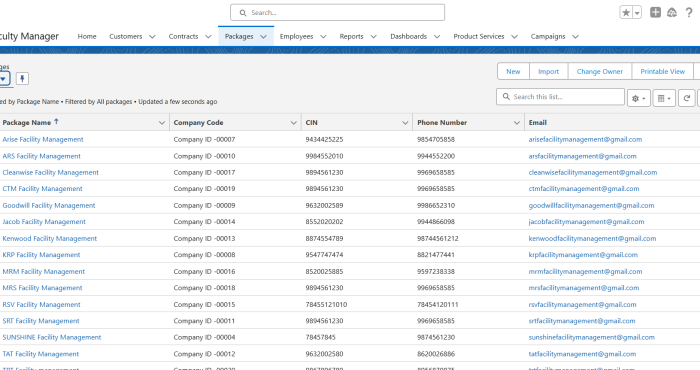Refresh the packages list
This screenshot has height=370, width=700.
coord(687,98)
